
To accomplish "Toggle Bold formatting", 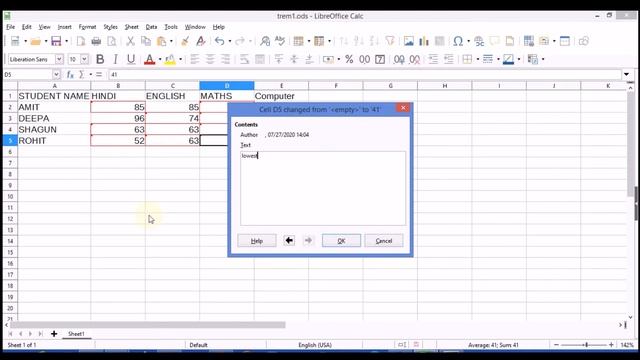I will click(x=100, y=59).
